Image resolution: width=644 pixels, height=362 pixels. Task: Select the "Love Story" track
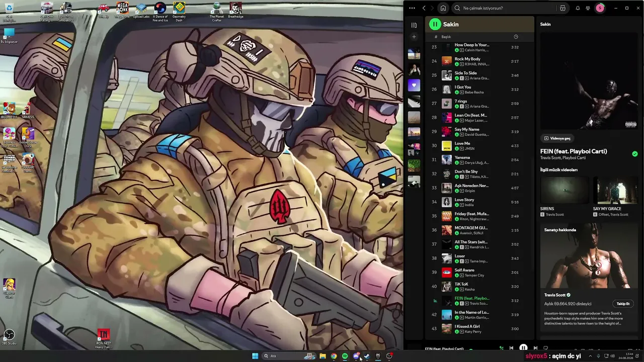479,202
